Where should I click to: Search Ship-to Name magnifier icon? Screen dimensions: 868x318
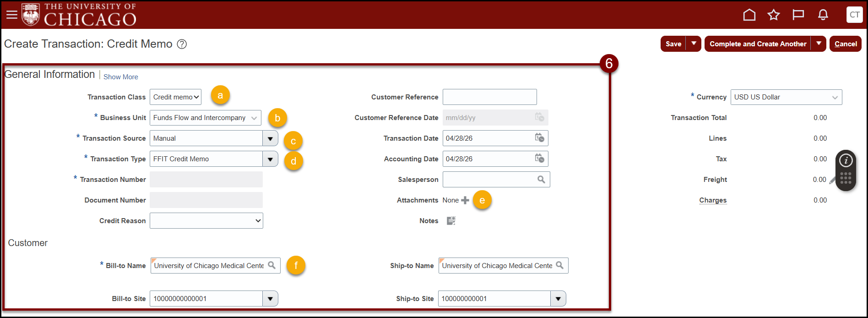coord(560,265)
